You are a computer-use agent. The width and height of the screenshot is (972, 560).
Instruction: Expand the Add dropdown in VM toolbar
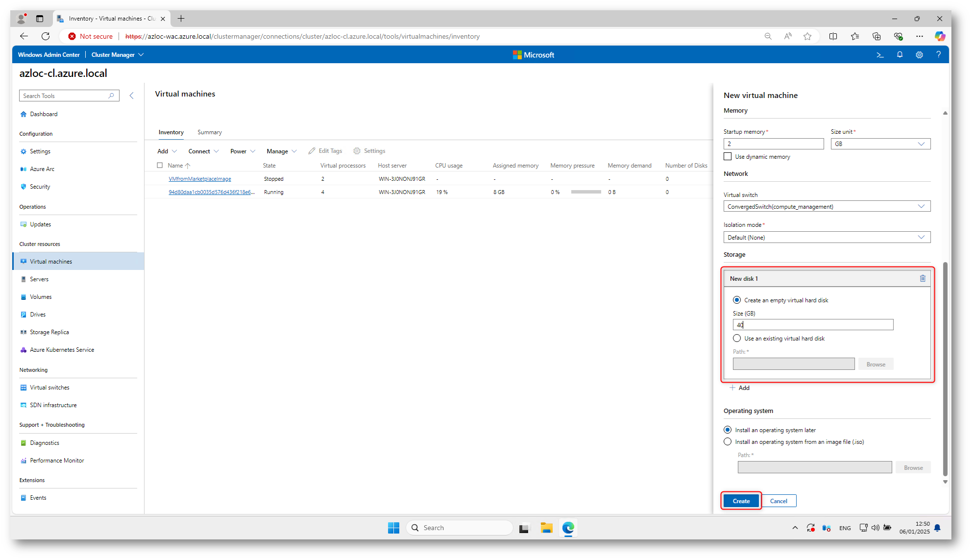pos(167,151)
